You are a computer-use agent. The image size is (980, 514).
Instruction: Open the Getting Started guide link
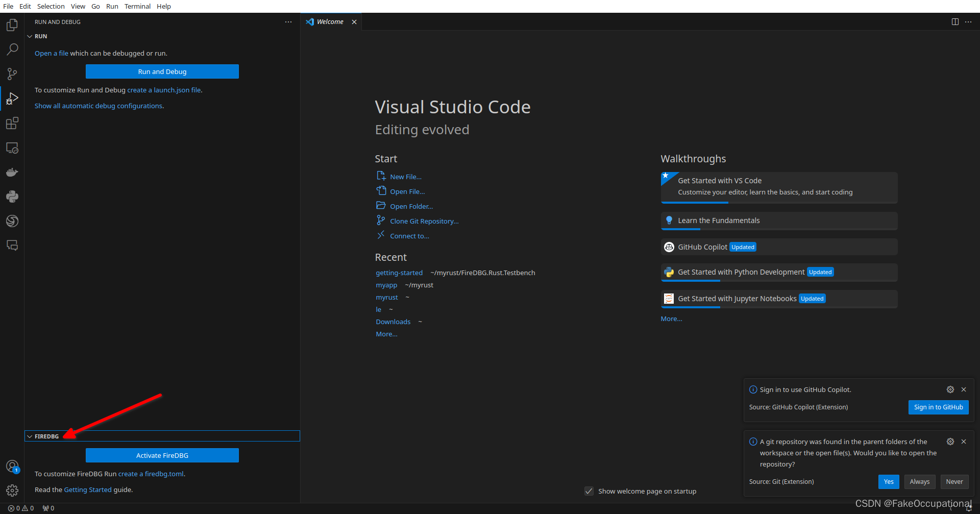coord(88,489)
